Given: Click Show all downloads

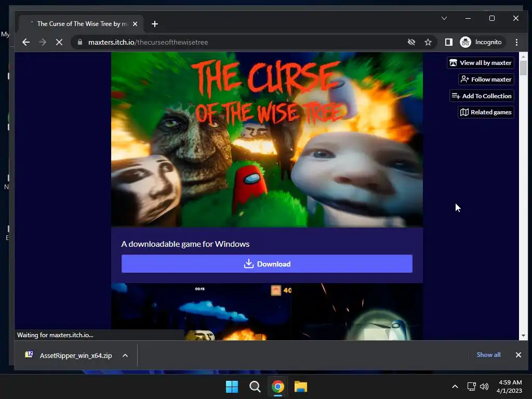Looking at the screenshot, I should point(488,354).
